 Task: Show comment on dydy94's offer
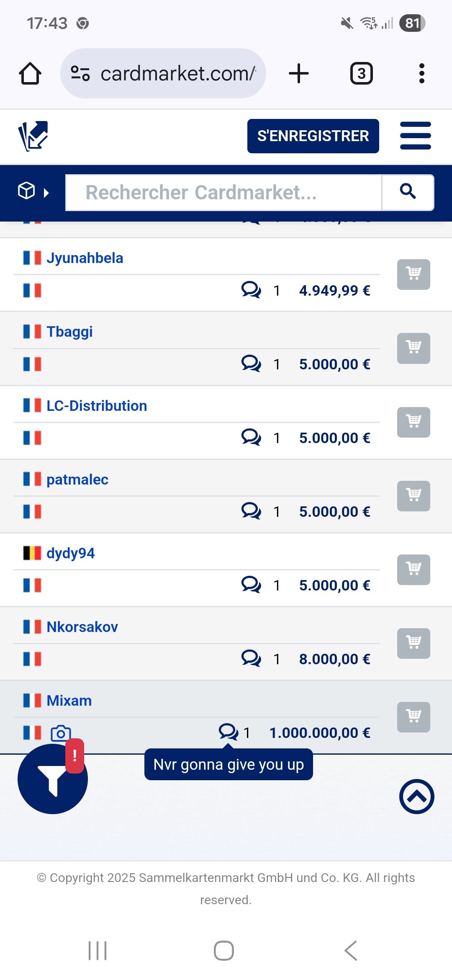click(x=251, y=585)
